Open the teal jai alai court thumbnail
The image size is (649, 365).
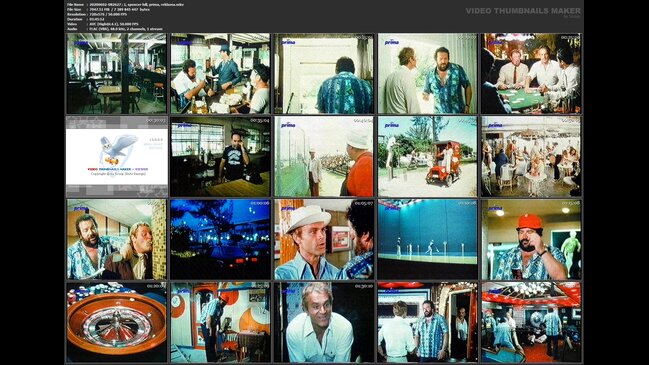point(428,240)
